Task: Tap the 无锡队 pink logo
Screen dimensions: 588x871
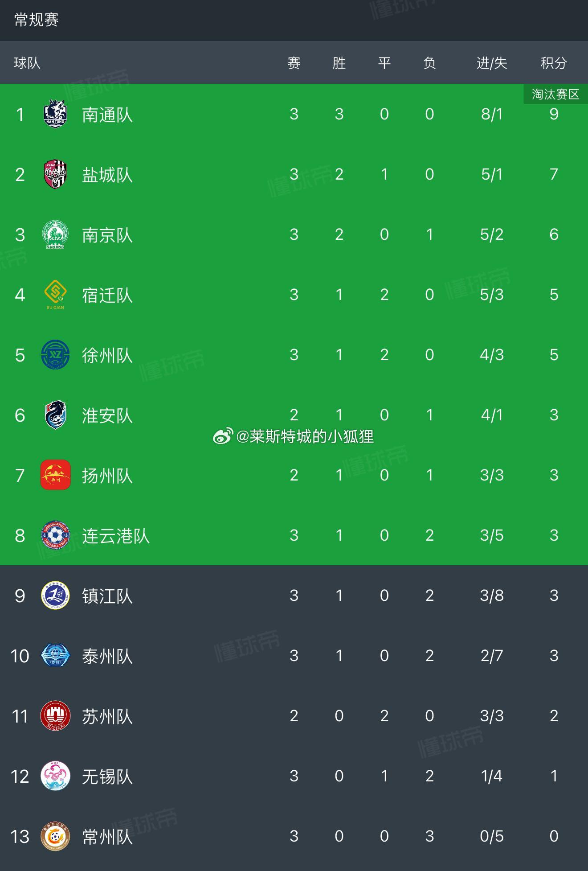Action: [x=55, y=776]
